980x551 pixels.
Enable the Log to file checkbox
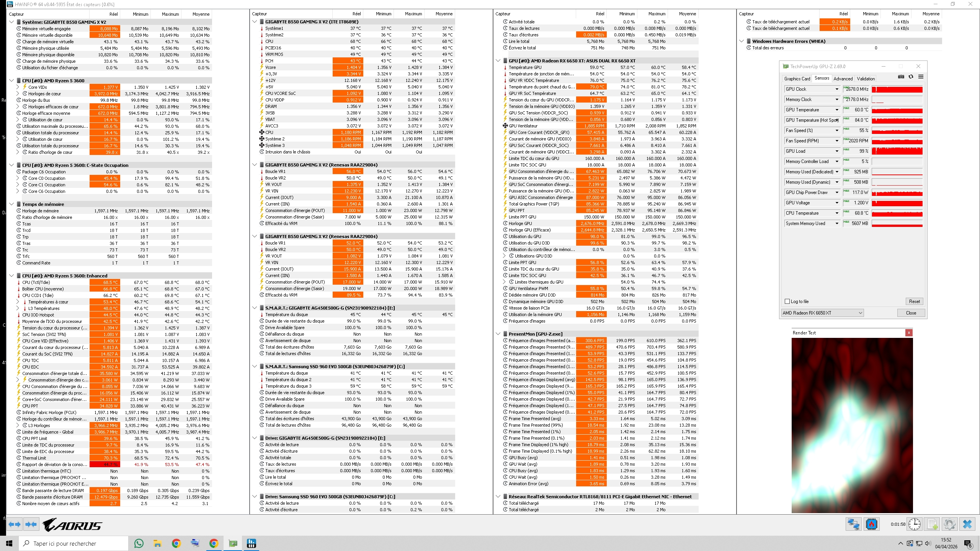[x=787, y=302]
